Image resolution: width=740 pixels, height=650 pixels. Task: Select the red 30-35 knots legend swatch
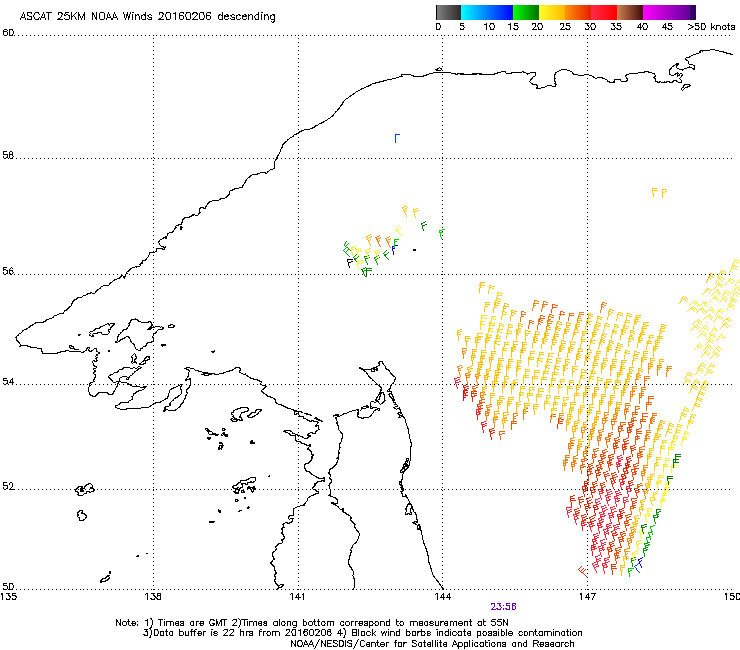604,12
